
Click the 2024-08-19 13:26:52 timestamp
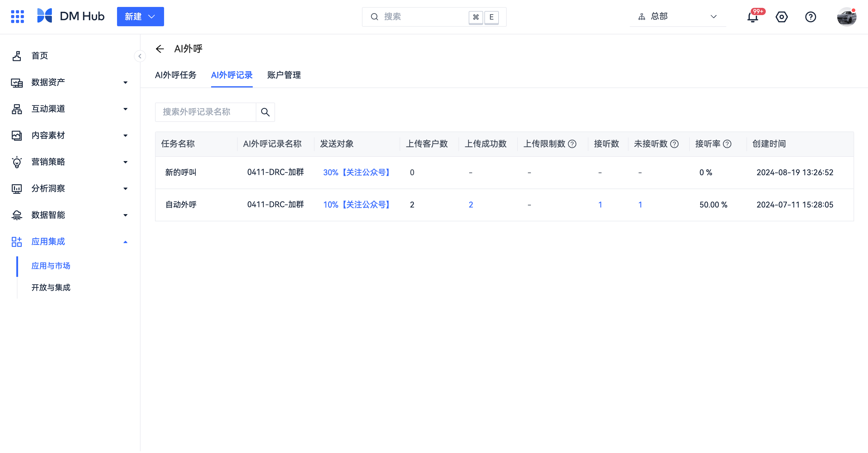795,172
